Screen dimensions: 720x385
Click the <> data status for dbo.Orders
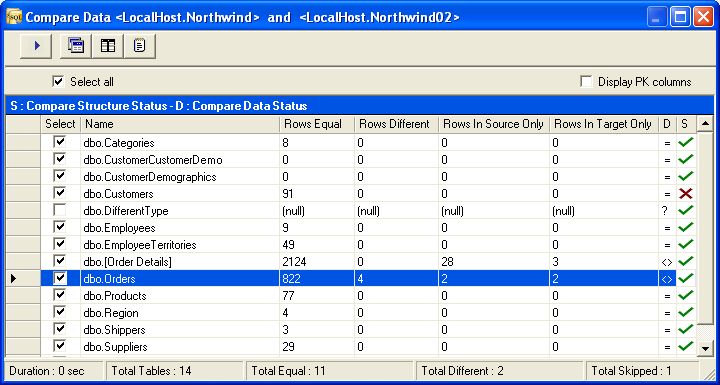[667, 279]
